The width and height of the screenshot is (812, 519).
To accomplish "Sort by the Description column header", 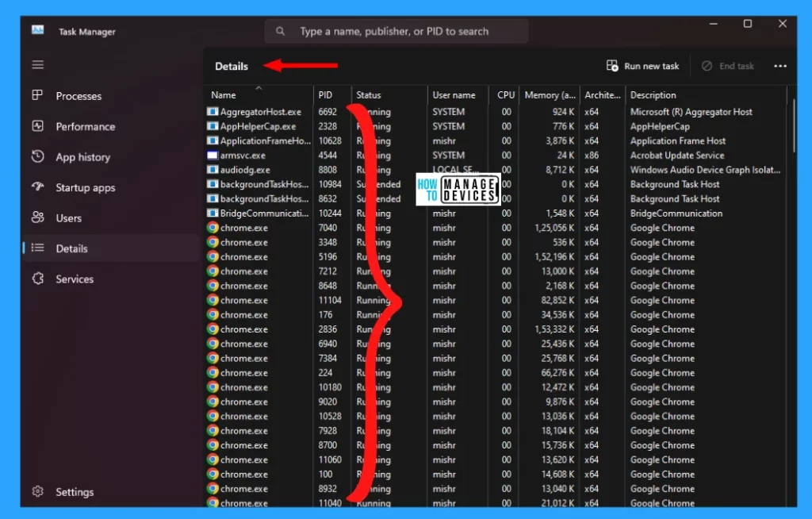I will pos(706,95).
